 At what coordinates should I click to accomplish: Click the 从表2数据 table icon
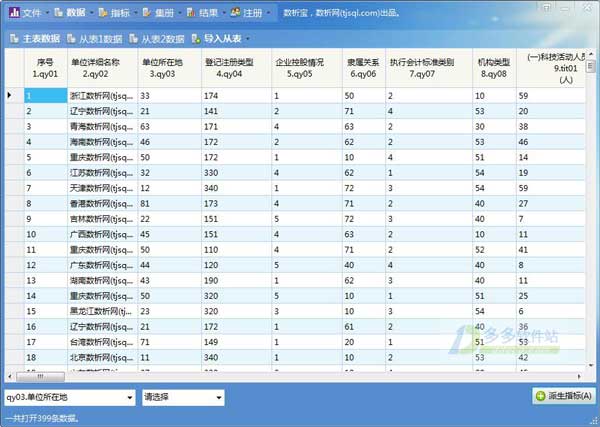(x=134, y=39)
